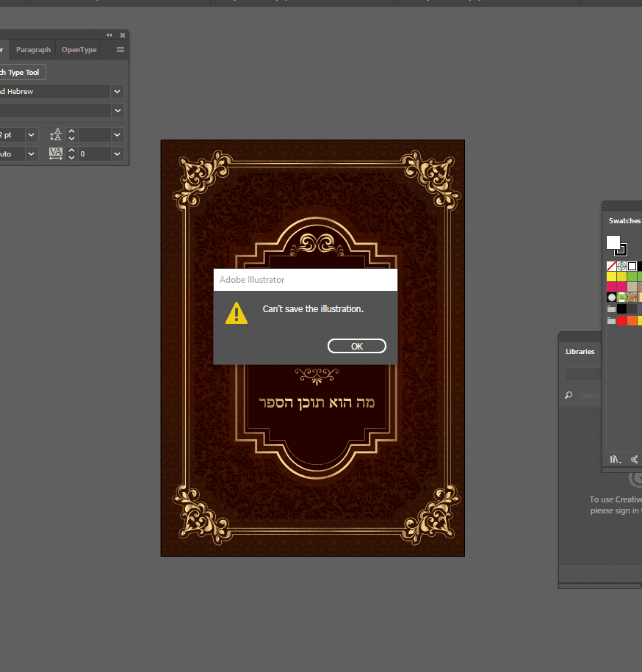The height and width of the screenshot is (672, 642).
Task: Open the font style dropdown below font family
Action: pyautogui.click(x=118, y=111)
